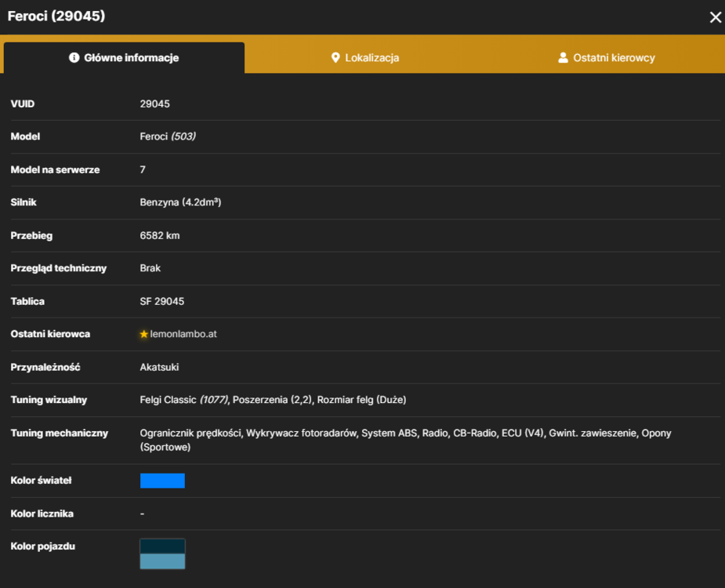Image resolution: width=725 pixels, height=588 pixels.
Task: Click the VUID value 29045
Action: tap(155, 104)
